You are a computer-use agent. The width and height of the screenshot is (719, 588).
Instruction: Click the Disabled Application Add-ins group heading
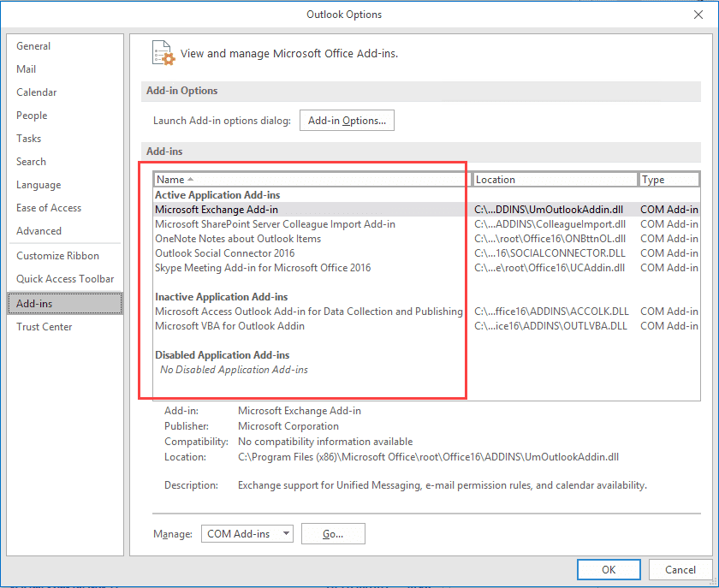(223, 355)
